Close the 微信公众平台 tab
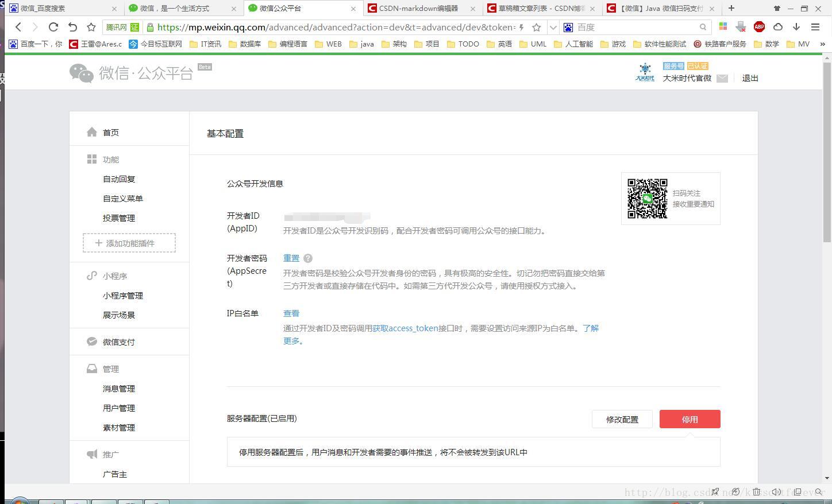 click(x=353, y=9)
